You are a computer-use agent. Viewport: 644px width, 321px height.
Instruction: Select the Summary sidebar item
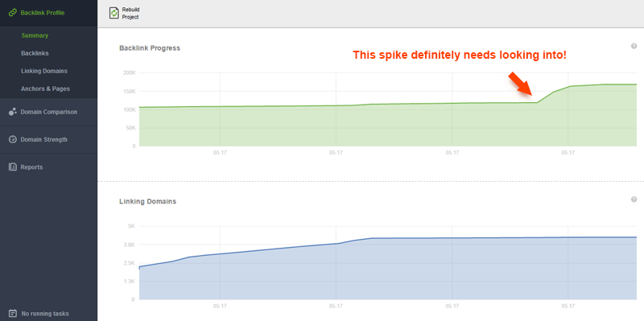35,35
